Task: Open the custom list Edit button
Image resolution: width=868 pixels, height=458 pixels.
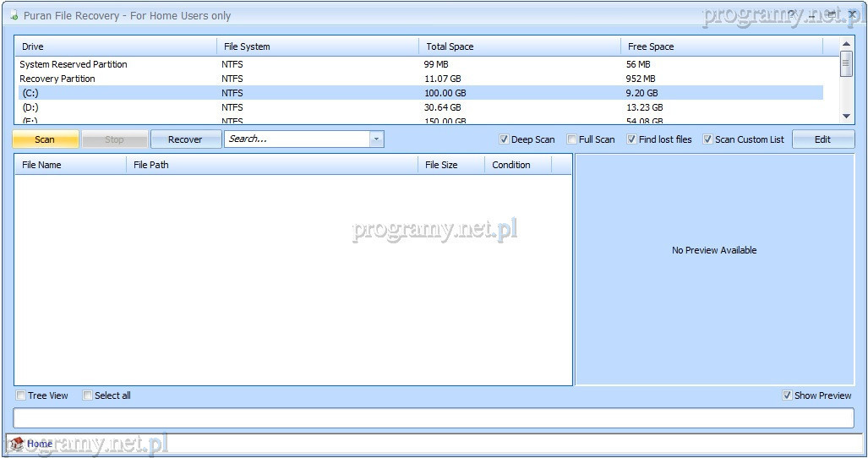Action: (x=822, y=139)
